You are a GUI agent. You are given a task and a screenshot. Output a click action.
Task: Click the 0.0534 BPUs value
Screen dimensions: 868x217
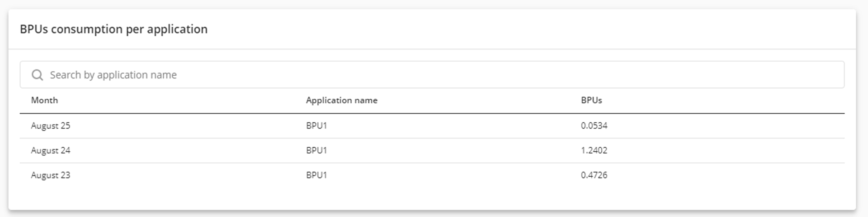click(x=594, y=125)
